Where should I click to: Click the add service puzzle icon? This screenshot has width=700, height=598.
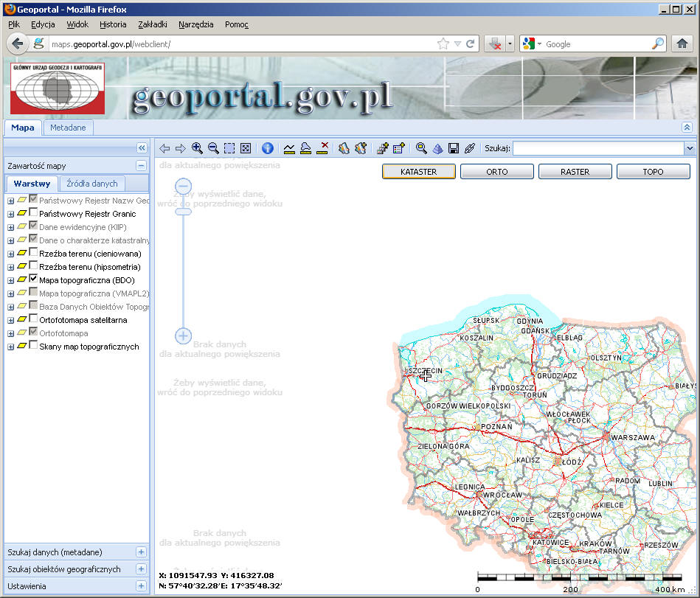(x=383, y=148)
